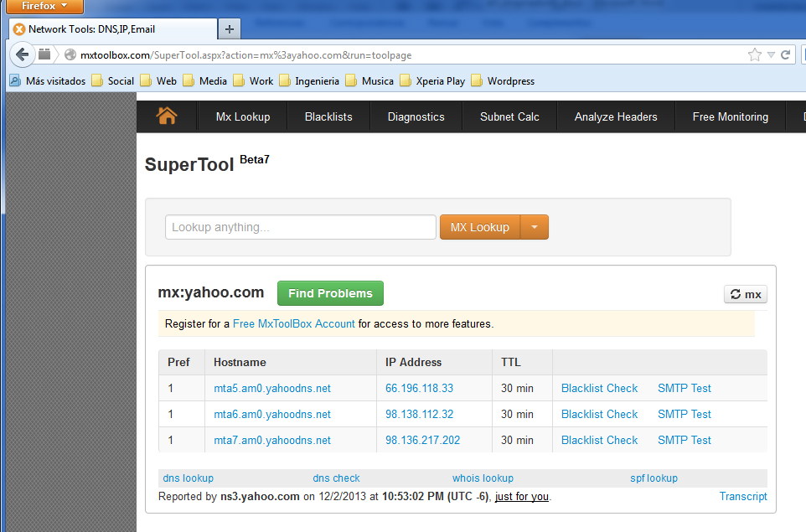Open the new tab plus button

tap(230, 29)
